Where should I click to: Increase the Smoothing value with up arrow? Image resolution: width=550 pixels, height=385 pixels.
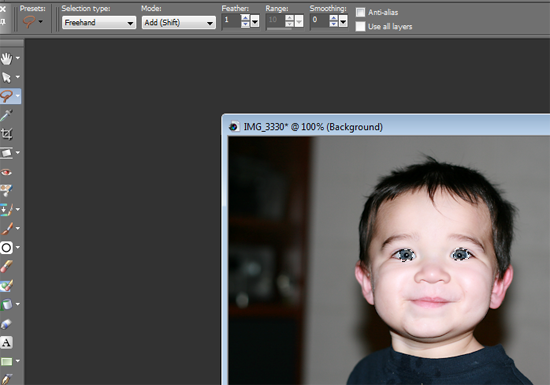(x=334, y=18)
